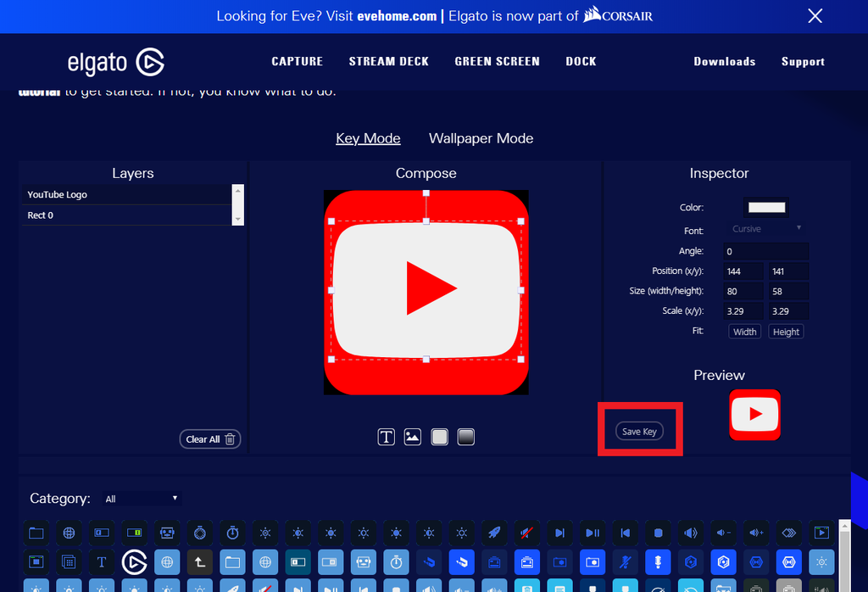Choose the bright blue toolbox icon

point(527,562)
